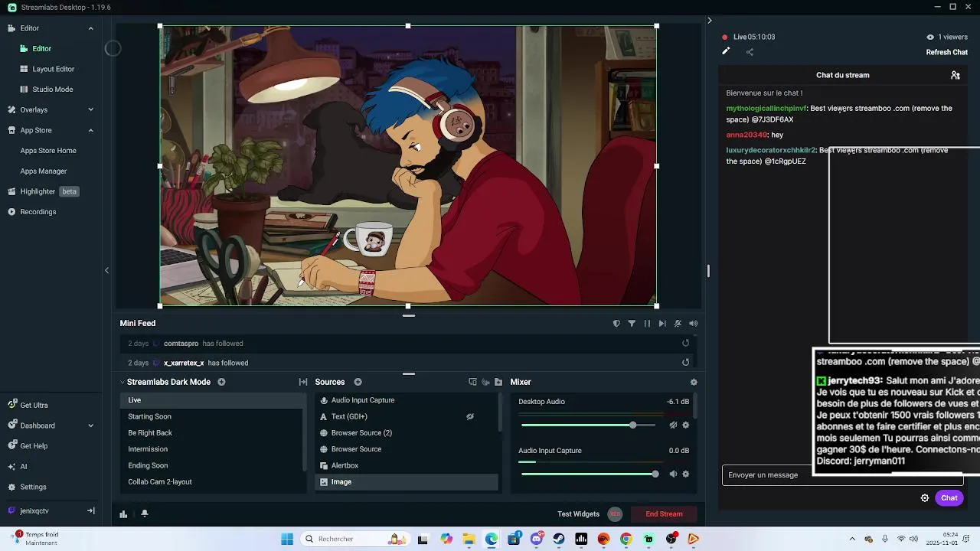This screenshot has height=551, width=980.
Task: Click the End Stream button
Action: [x=664, y=514]
